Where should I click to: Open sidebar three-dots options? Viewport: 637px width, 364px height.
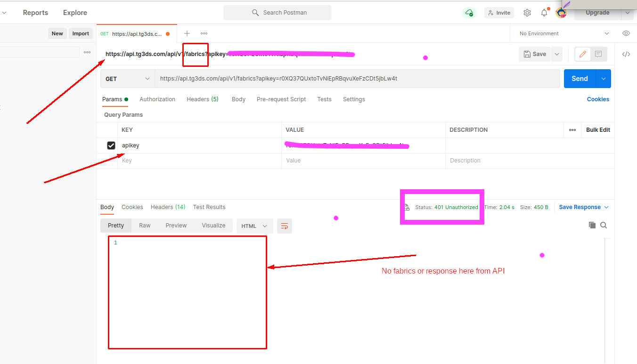point(87,52)
